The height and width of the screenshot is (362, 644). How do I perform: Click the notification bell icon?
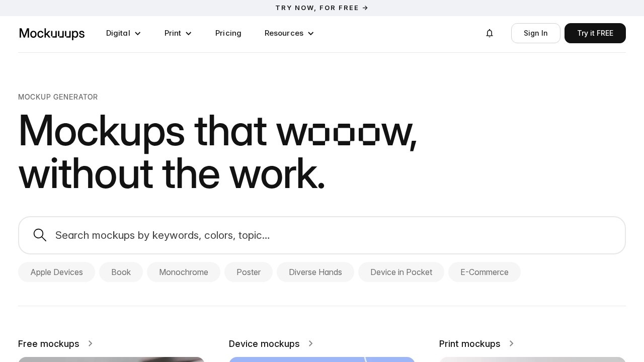tap(489, 33)
